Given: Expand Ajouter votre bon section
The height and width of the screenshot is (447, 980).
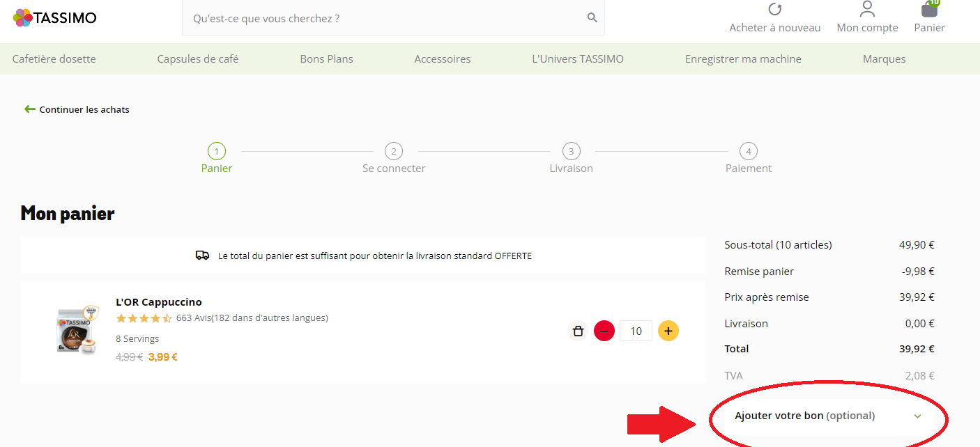Looking at the screenshot, I should tap(828, 416).
